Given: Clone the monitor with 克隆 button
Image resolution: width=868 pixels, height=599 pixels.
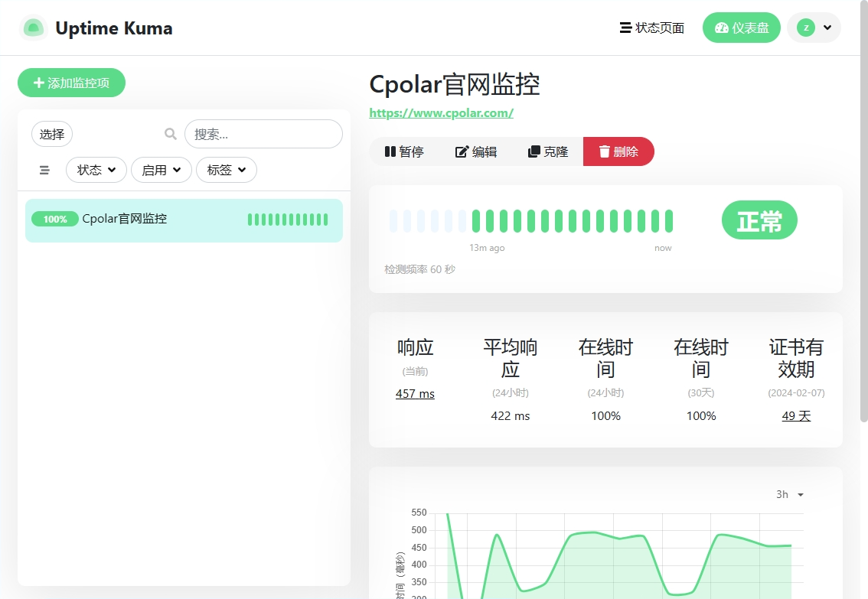Looking at the screenshot, I should pyautogui.click(x=547, y=151).
